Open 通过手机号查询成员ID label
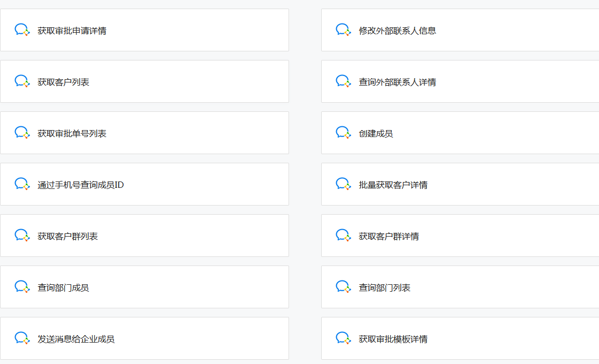 coord(81,185)
